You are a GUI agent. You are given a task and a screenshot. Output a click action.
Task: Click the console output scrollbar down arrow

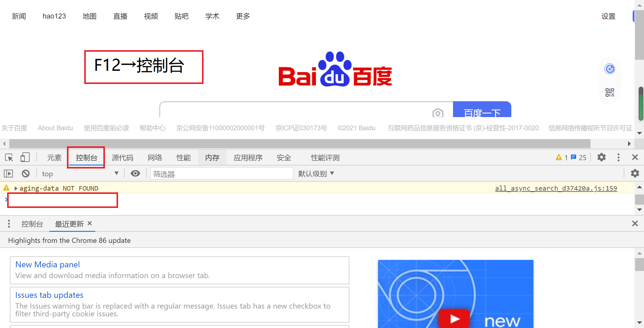[639, 209]
